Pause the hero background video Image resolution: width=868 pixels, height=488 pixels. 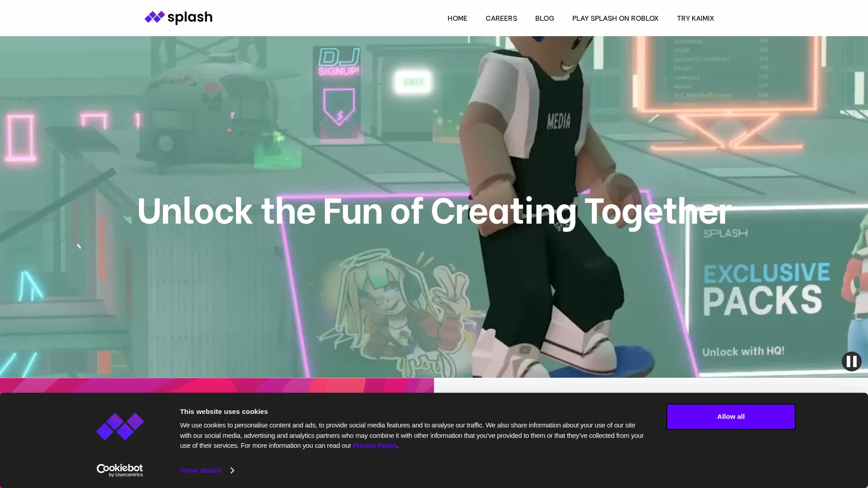(851, 361)
